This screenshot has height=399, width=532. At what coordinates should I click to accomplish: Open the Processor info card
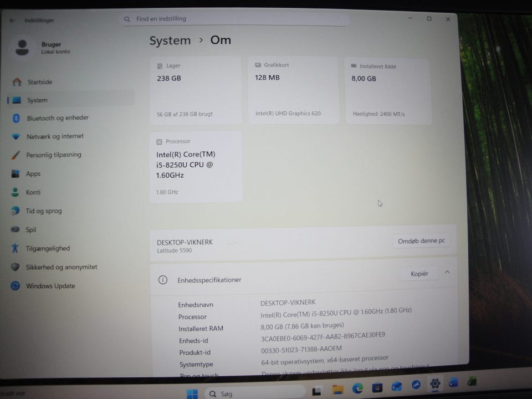pyautogui.click(x=196, y=167)
